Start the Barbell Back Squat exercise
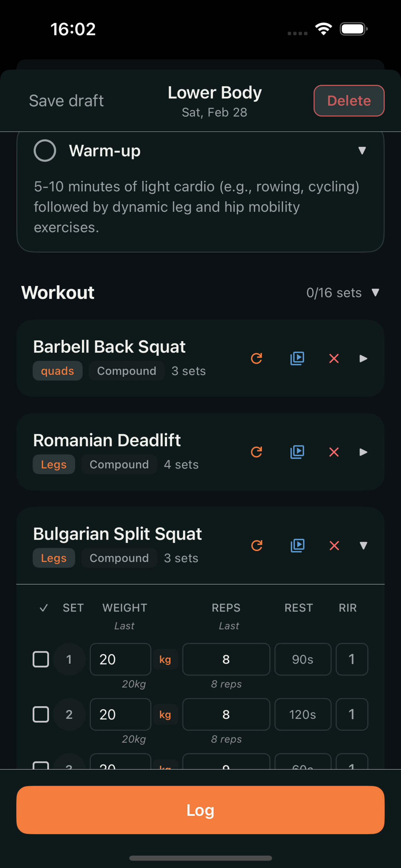The height and width of the screenshot is (868, 401). (363, 358)
